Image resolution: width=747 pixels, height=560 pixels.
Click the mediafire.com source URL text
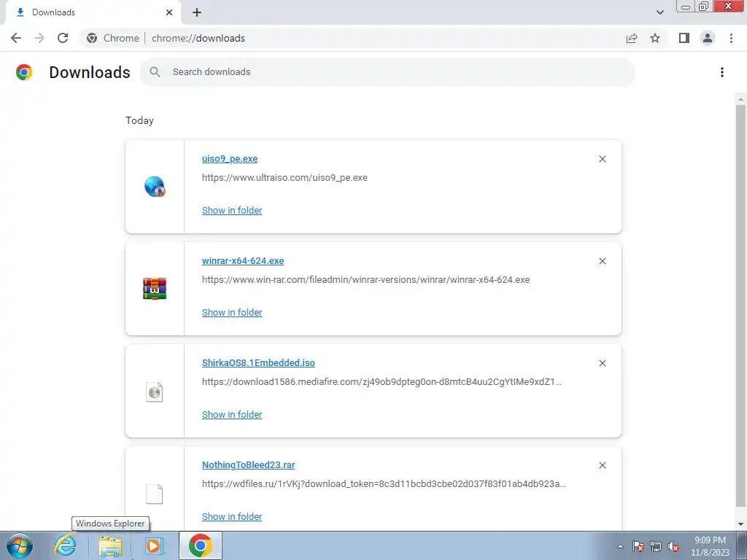pyautogui.click(x=382, y=382)
